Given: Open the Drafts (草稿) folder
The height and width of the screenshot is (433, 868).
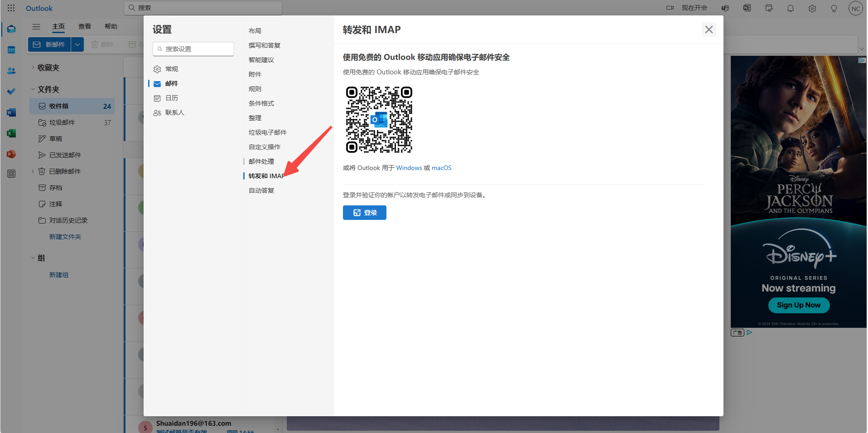Looking at the screenshot, I should (72, 139).
